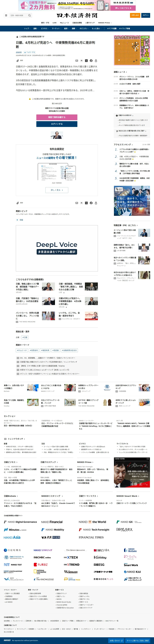The image size is (154, 644).
Task: Click the orange お申し込み button
Action: (135, 15)
